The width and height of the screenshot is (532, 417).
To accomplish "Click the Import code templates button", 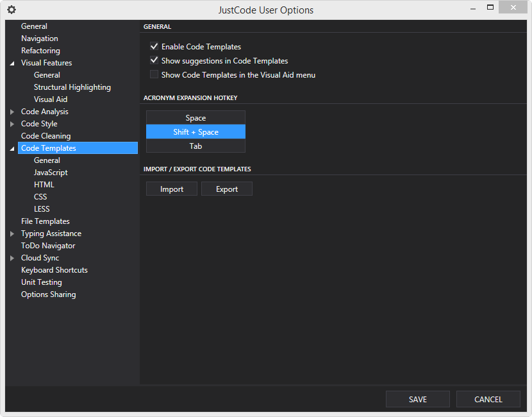I will point(172,189).
